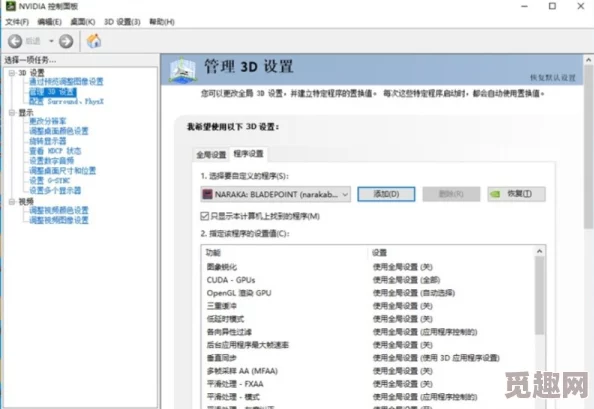
Task: Select 调整视频图像设置 in tree
Action: point(59,220)
